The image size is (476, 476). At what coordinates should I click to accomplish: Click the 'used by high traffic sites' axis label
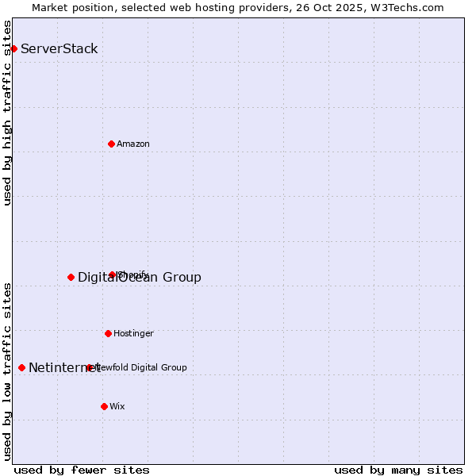7,113
